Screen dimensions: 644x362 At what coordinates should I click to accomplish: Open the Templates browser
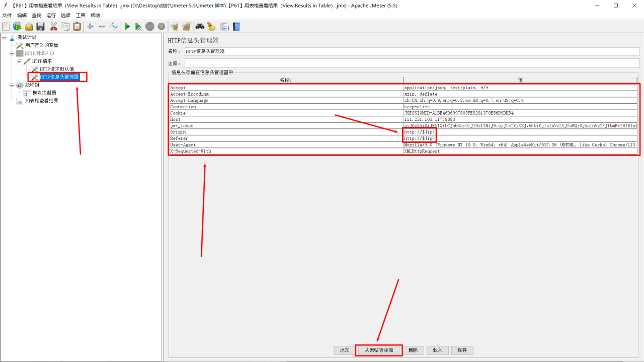[17, 26]
